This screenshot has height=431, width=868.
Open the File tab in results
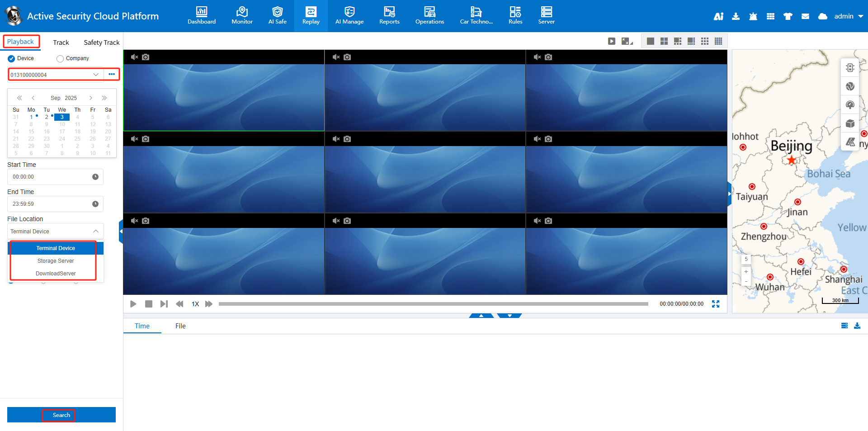tap(180, 326)
